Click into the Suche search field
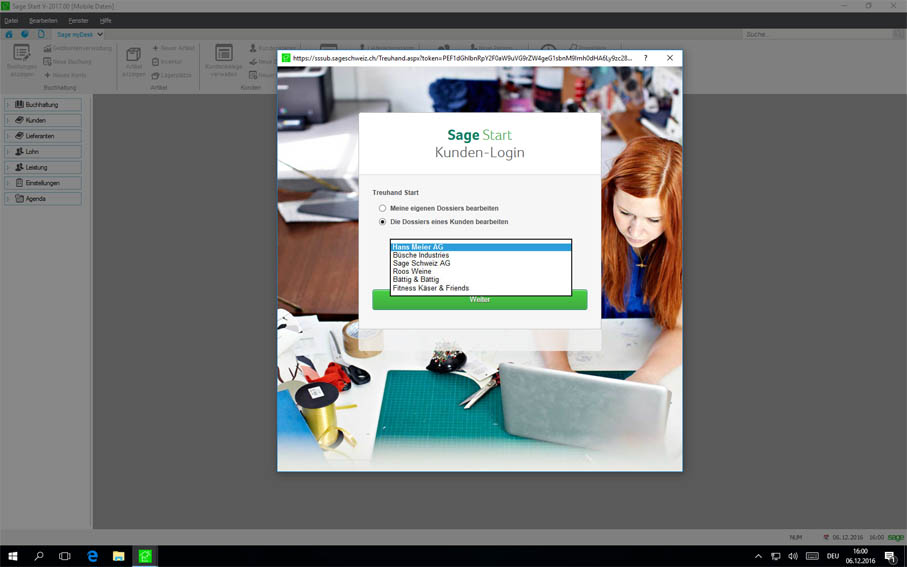 (817, 35)
